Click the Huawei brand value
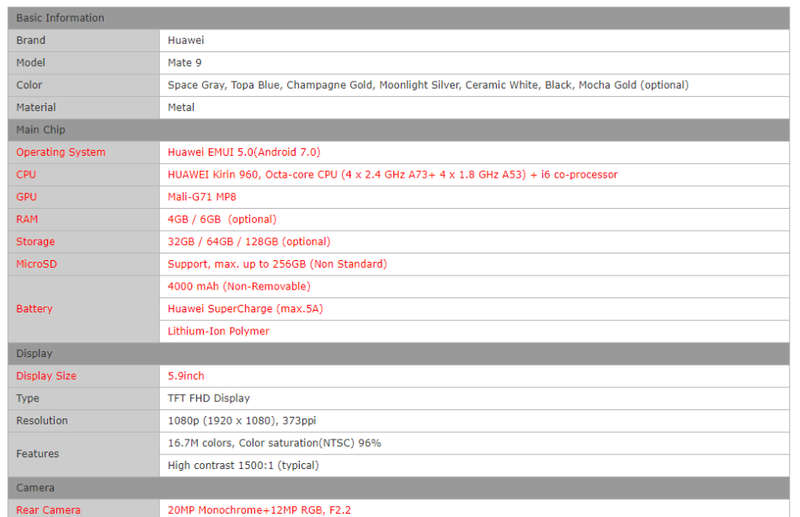Viewport: 800px width, 517px height. point(186,40)
